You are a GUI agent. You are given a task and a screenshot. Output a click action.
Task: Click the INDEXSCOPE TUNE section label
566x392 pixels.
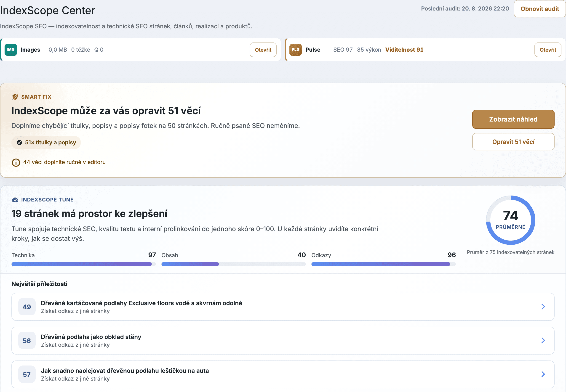[x=47, y=200]
